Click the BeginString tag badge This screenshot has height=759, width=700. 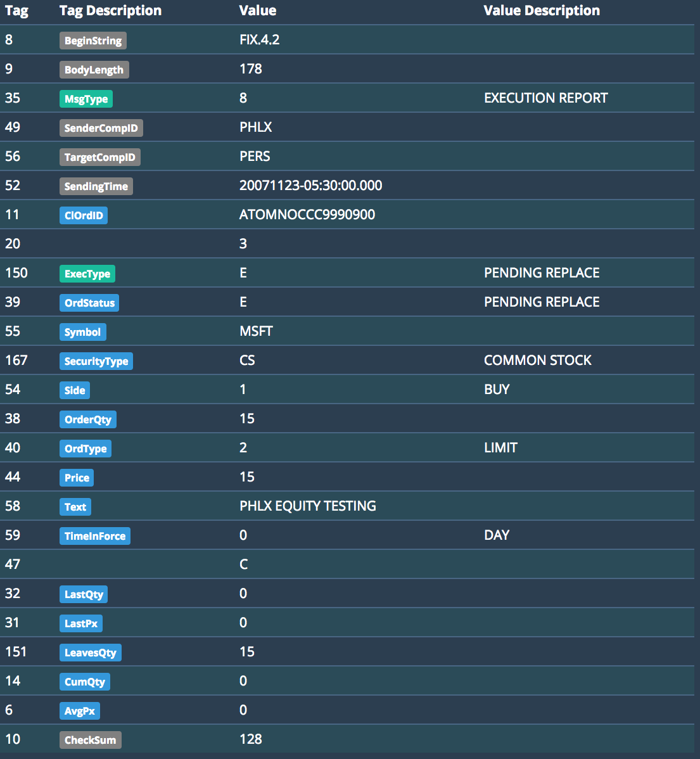tap(93, 41)
